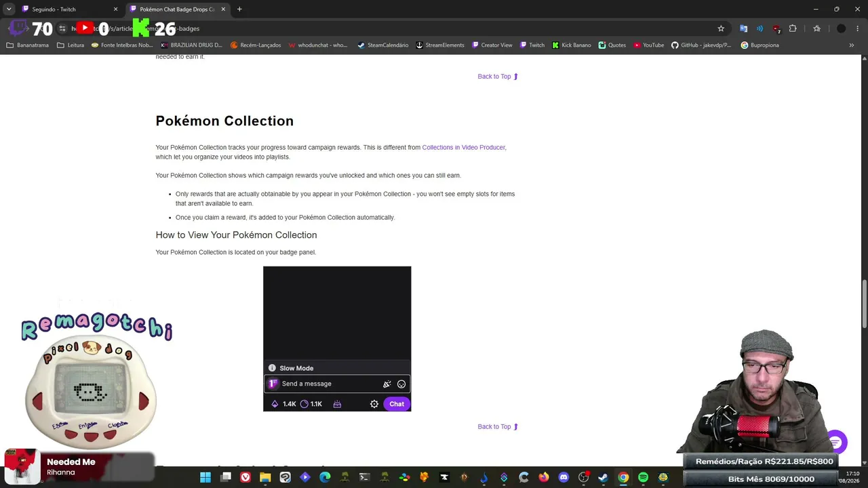
Task: Open Vivaldi browser from the taskbar
Action: point(245,477)
